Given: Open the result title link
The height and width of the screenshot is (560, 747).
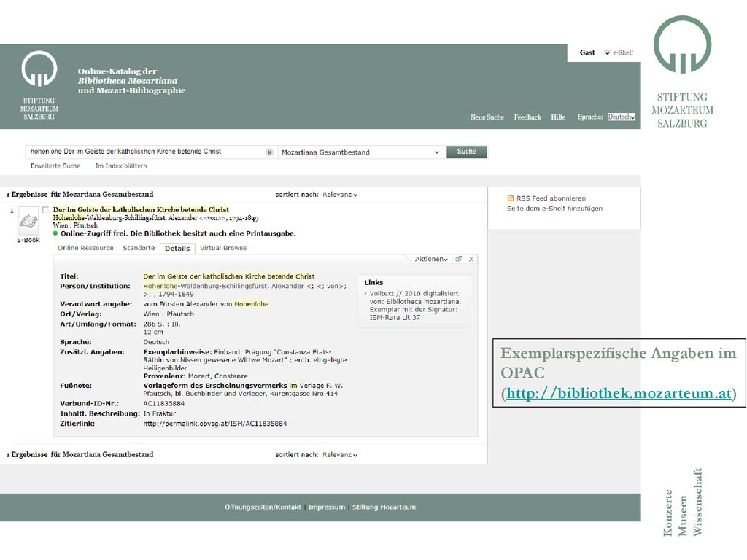Looking at the screenshot, I should click(x=141, y=209).
